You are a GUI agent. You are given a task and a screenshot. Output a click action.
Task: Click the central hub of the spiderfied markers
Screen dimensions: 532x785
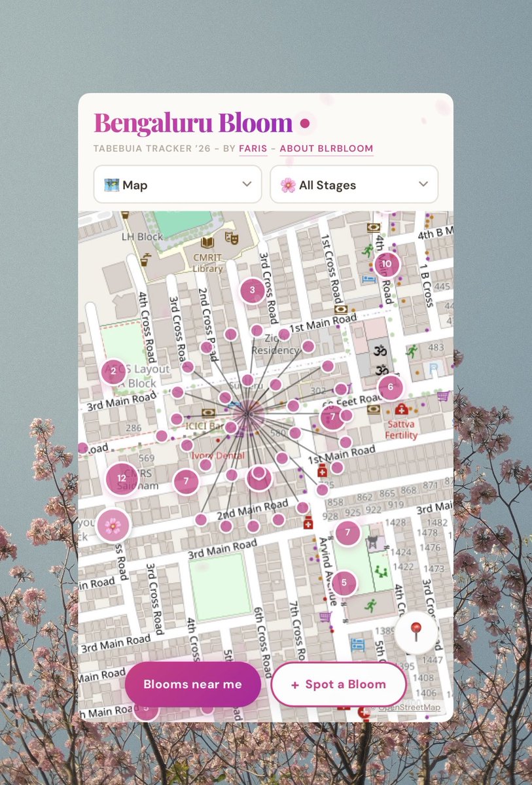pyautogui.click(x=247, y=412)
